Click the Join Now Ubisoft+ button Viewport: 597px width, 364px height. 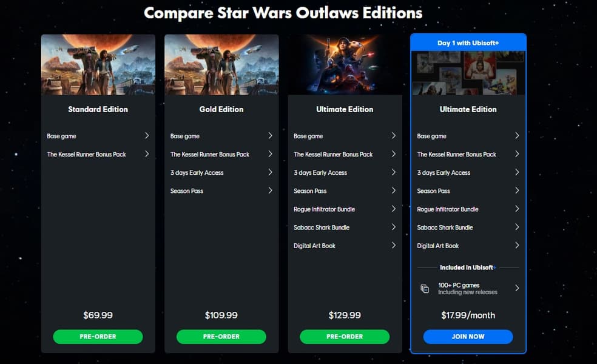point(468,337)
